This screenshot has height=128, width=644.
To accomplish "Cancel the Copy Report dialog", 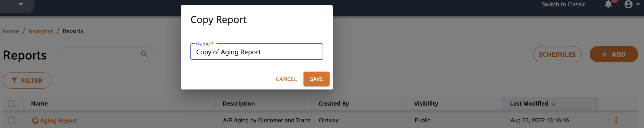I will (x=286, y=79).
